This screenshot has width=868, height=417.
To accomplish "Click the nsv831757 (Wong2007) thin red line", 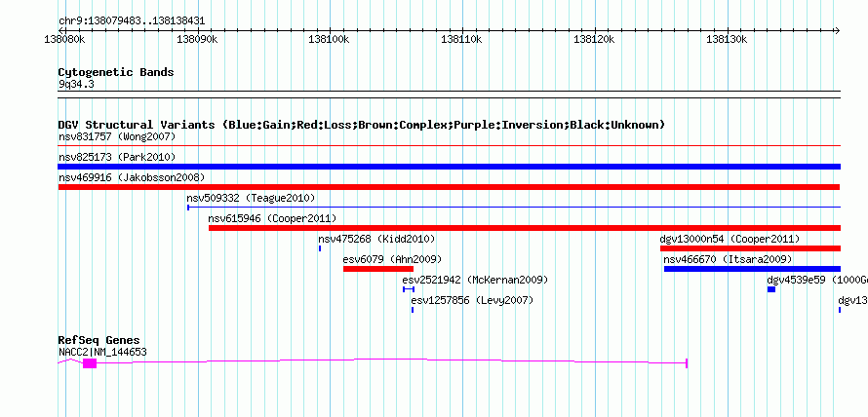I will point(449,146).
